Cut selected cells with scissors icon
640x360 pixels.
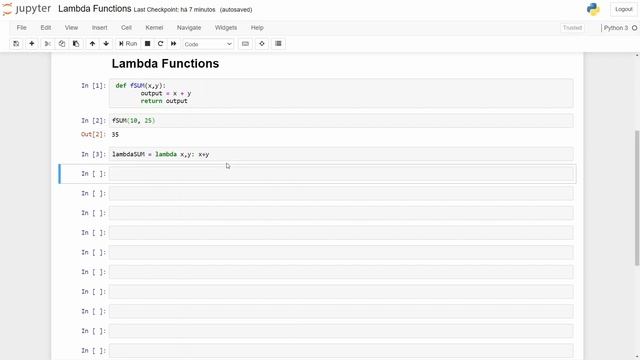[x=47, y=44]
